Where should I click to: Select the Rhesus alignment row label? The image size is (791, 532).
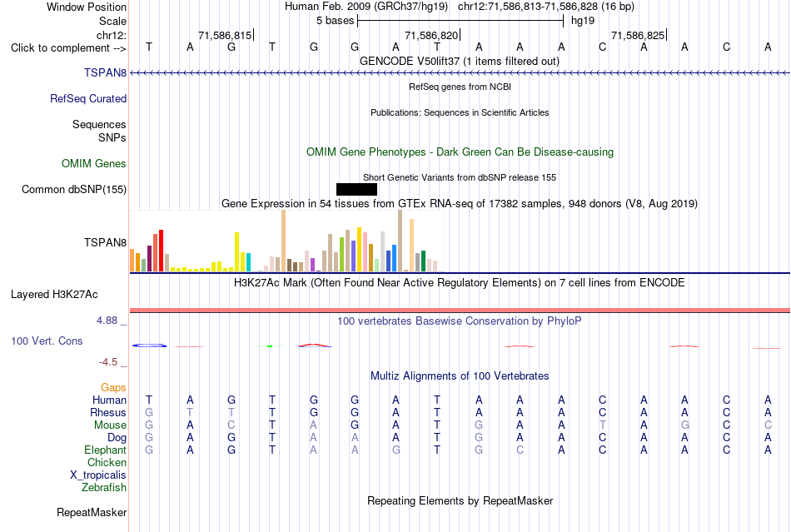[x=108, y=412]
